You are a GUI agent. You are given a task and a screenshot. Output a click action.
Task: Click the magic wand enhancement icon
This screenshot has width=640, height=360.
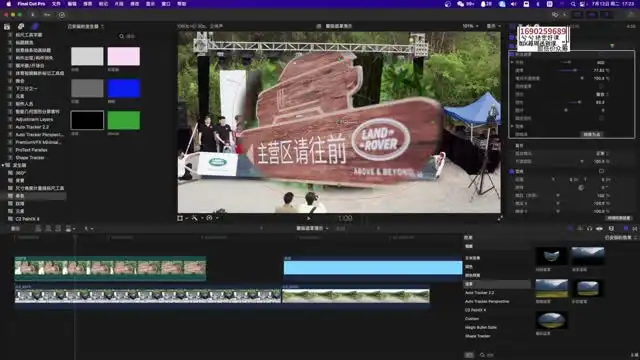(195, 218)
